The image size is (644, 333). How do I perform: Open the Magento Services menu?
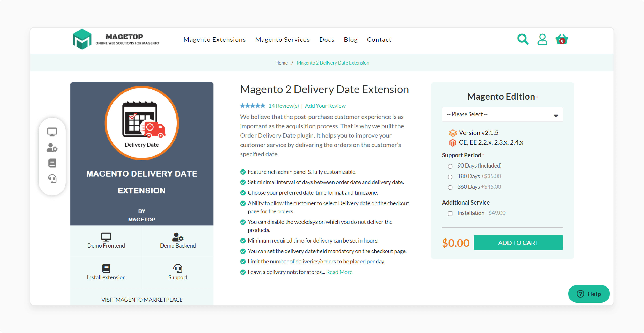click(x=282, y=40)
